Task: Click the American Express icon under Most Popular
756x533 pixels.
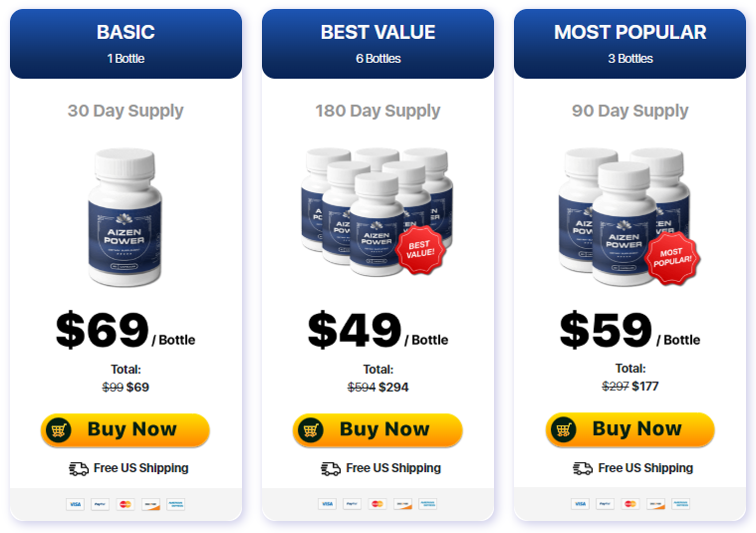Action: (680, 504)
